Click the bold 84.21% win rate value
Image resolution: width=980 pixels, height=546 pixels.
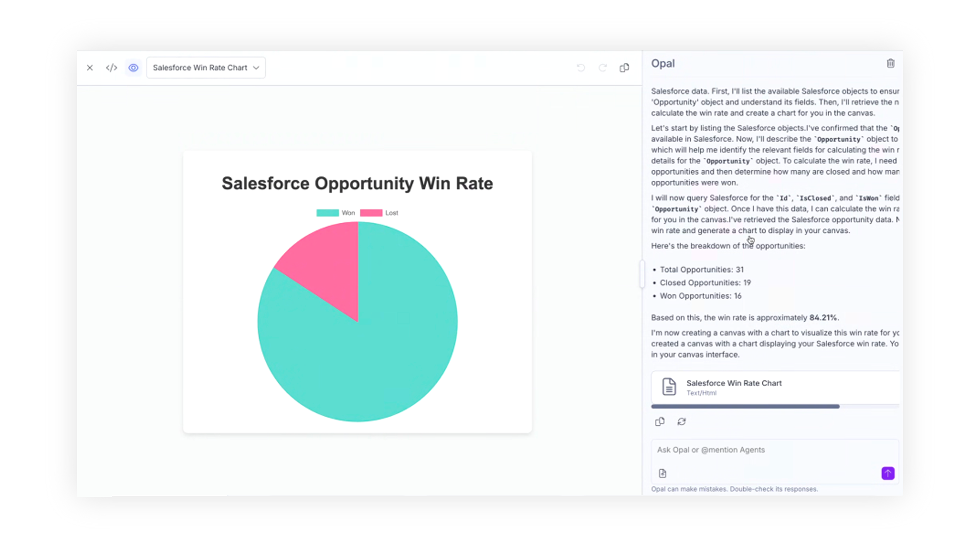824,318
